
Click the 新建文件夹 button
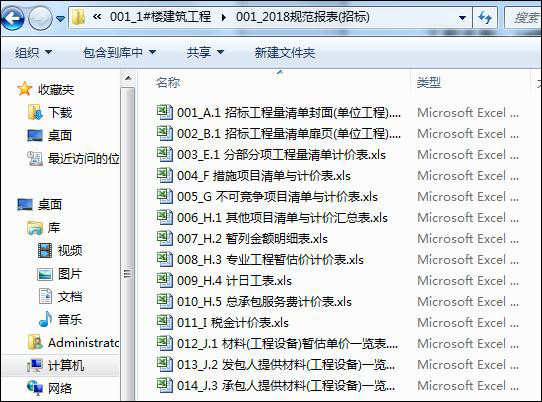click(x=285, y=53)
